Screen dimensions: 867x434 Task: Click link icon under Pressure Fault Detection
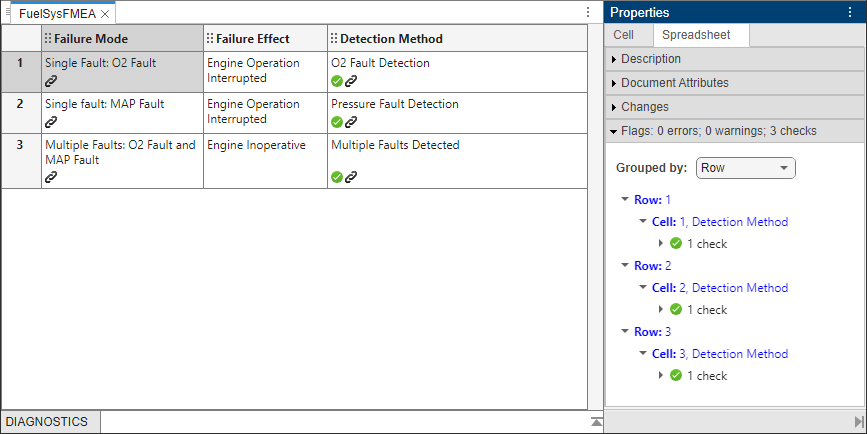351,121
